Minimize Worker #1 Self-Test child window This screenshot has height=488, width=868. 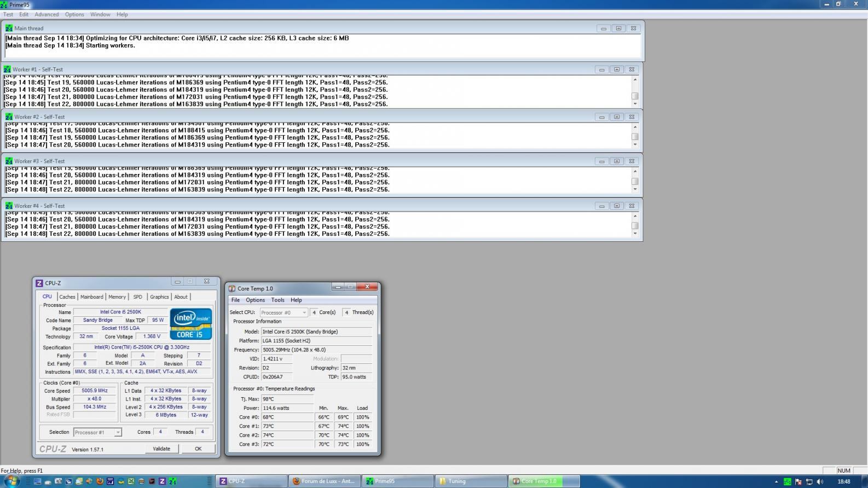click(602, 69)
